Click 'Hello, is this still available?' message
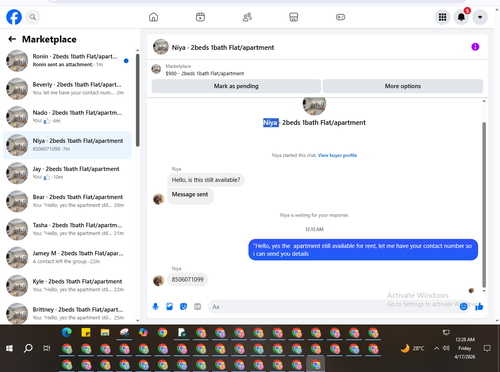Image resolution: width=500 pixels, height=372 pixels. pos(206,180)
